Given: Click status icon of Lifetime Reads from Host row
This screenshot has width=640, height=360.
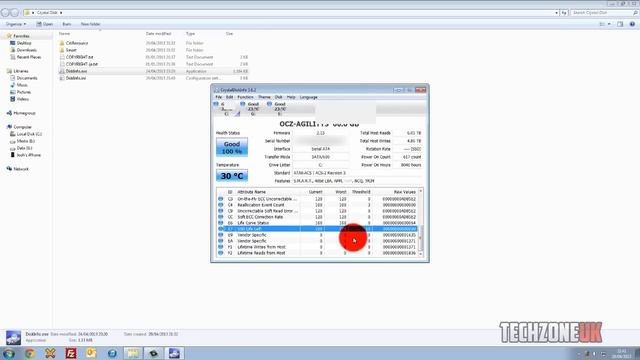Looking at the screenshot, I should pyautogui.click(x=221, y=253).
